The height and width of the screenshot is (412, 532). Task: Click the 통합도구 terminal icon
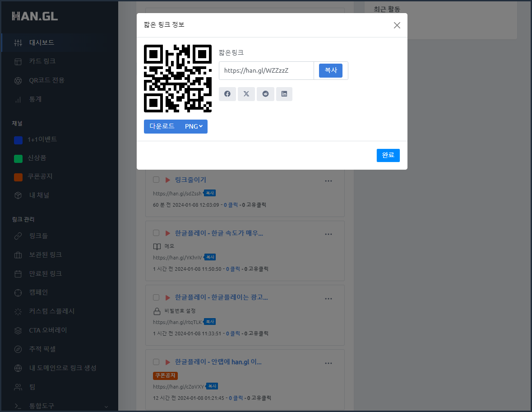coord(18,406)
